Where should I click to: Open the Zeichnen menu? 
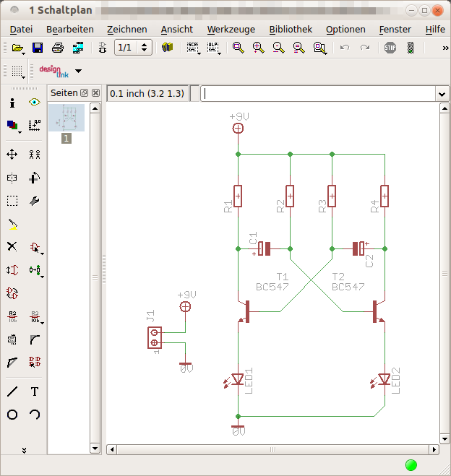126,29
